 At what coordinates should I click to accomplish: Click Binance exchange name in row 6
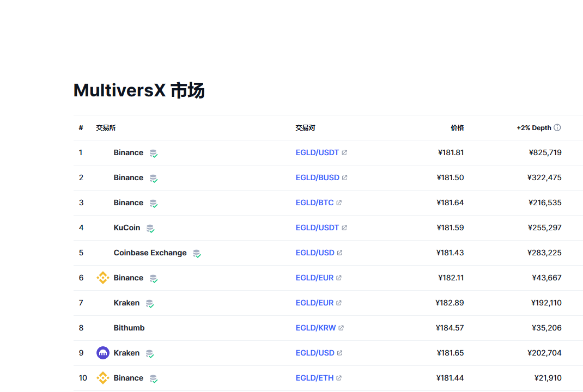point(128,278)
